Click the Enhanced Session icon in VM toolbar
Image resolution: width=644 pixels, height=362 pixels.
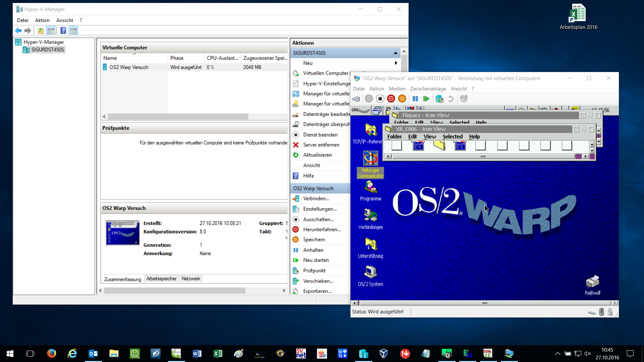click(464, 99)
